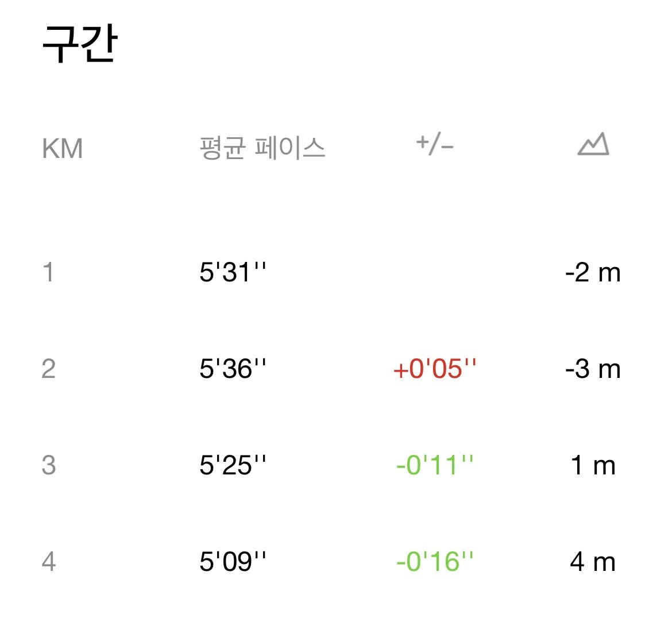Tap the 5'36'' pace value

click(233, 368)
